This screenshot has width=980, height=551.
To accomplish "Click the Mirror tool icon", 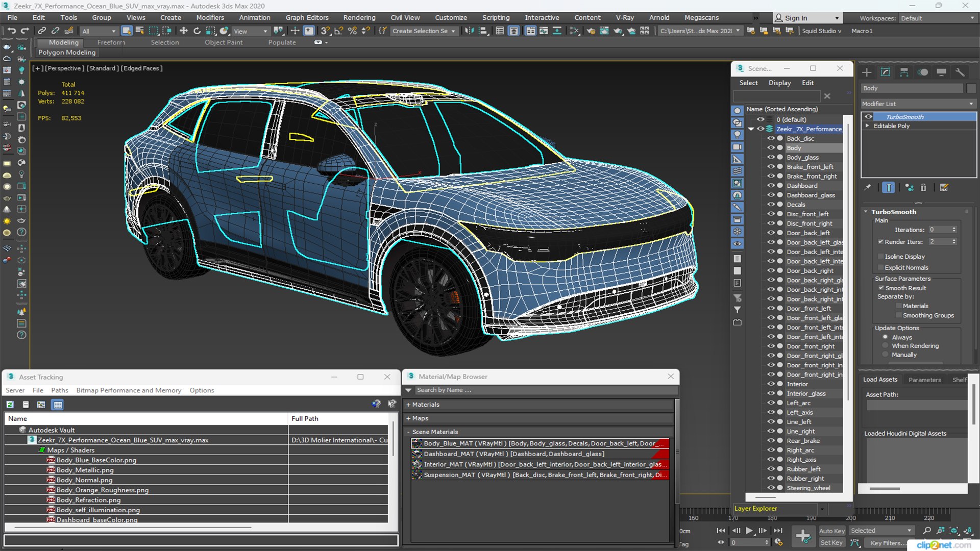I will click(470, 31).
